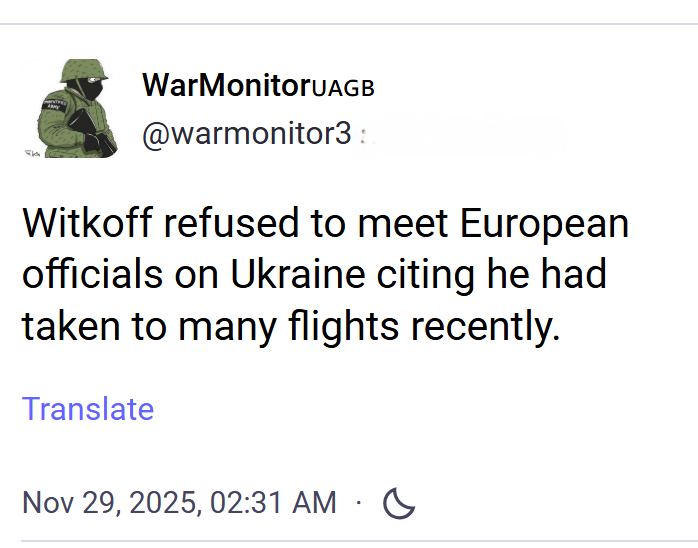Click the moon icon beside the timestamp

coord(399,503)
